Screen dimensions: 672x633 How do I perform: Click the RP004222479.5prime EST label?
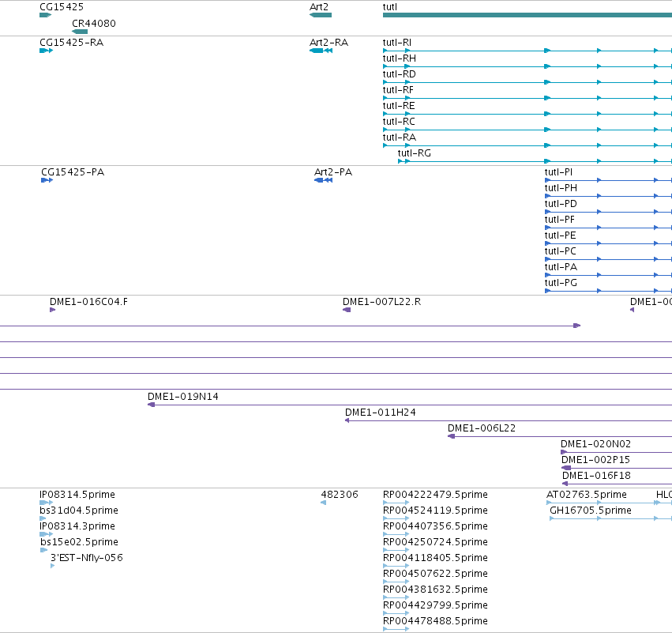pyautogui.click(x=435, y=495)
